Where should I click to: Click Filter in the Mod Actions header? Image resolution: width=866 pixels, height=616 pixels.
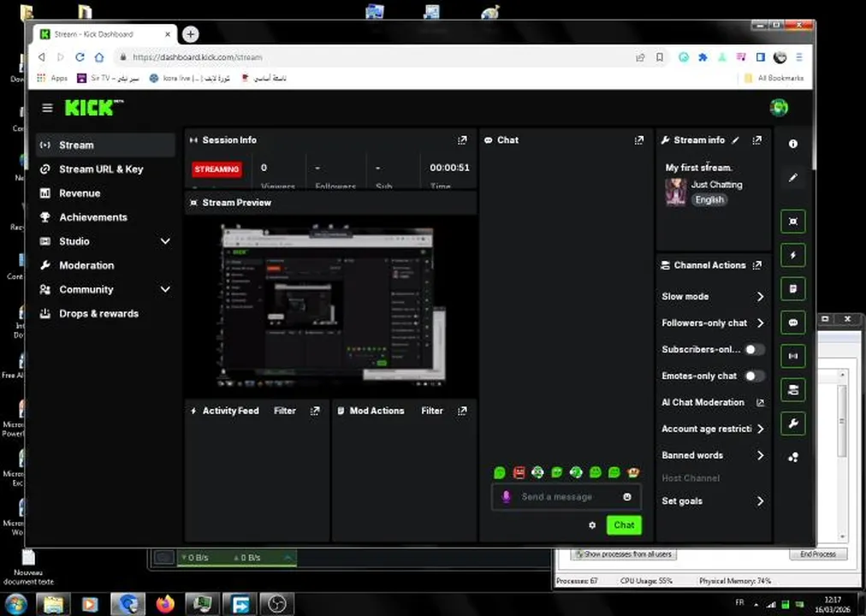pyautogui.click(x=432, y=411)
